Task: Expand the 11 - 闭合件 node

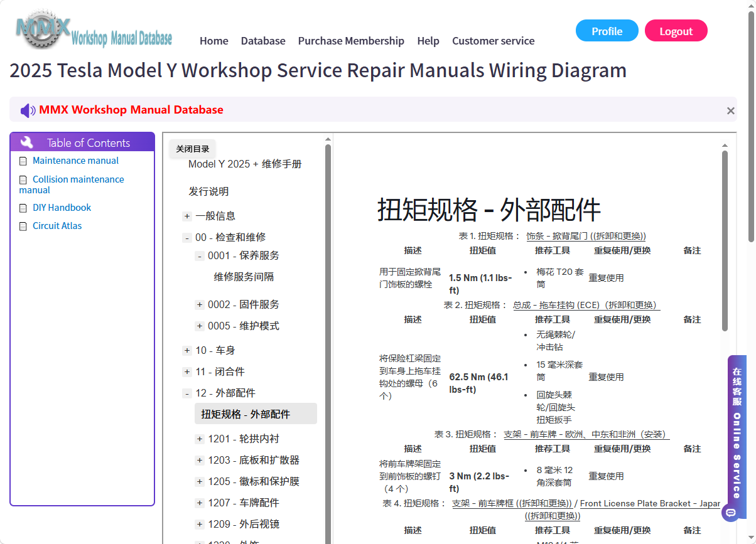Action: coord(187,372)
